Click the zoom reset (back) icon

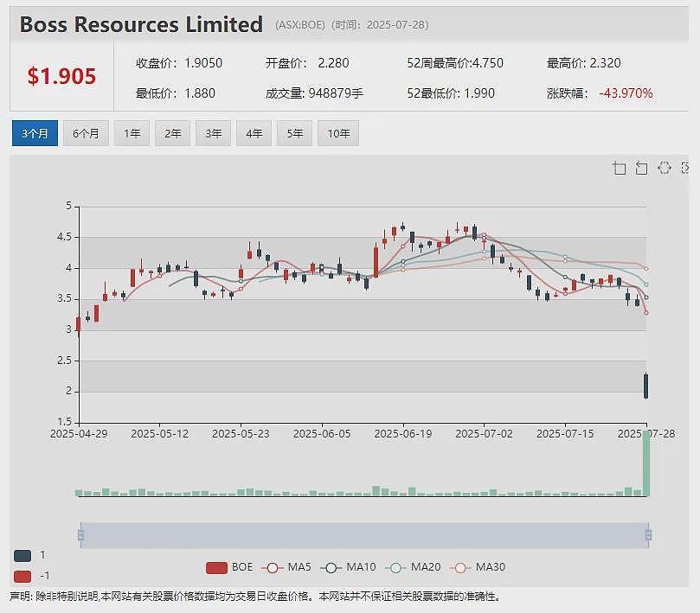(641, 169)
